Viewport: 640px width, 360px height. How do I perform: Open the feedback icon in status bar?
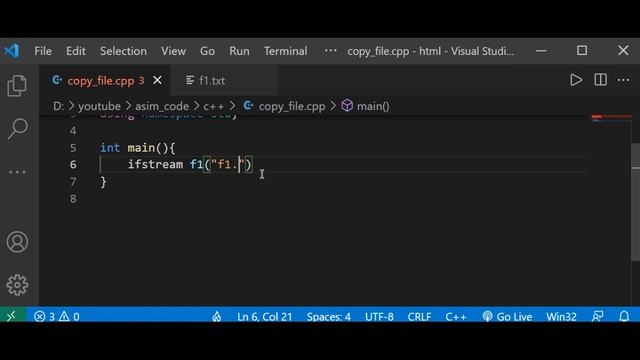click(598, 316)
